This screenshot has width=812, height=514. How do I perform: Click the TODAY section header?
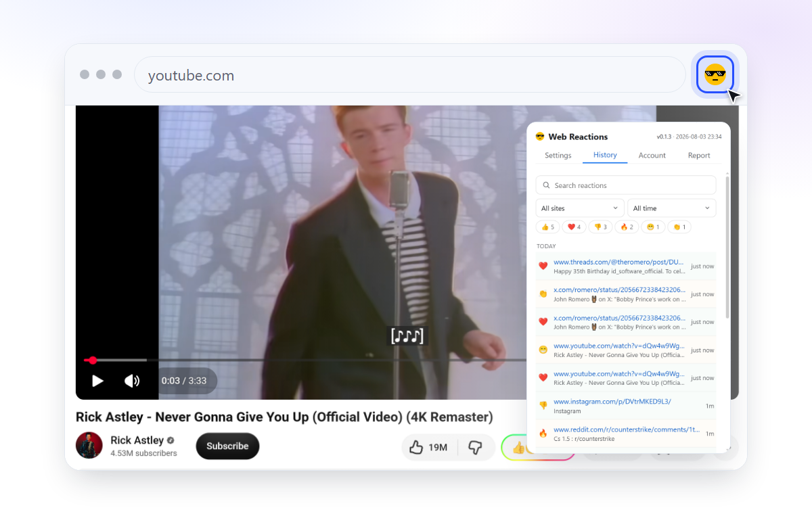click(x=546, y=246)
